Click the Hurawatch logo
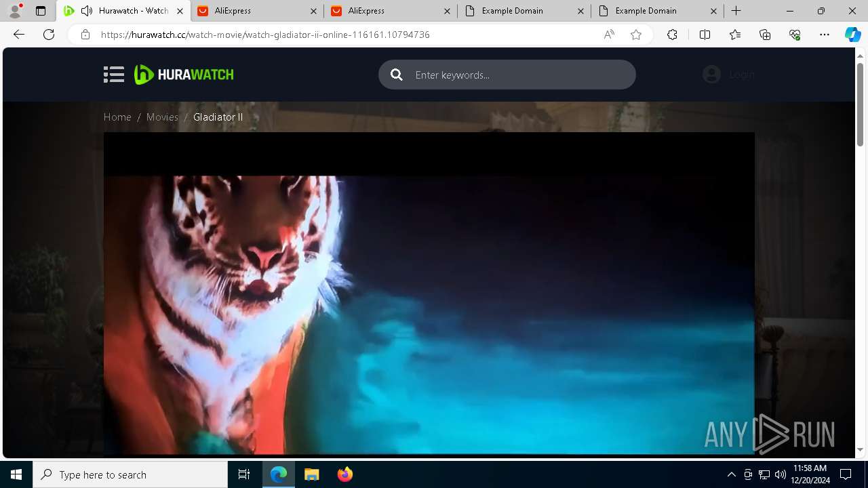The height and width of the screenshot is (488, 868). coord(184,75)
